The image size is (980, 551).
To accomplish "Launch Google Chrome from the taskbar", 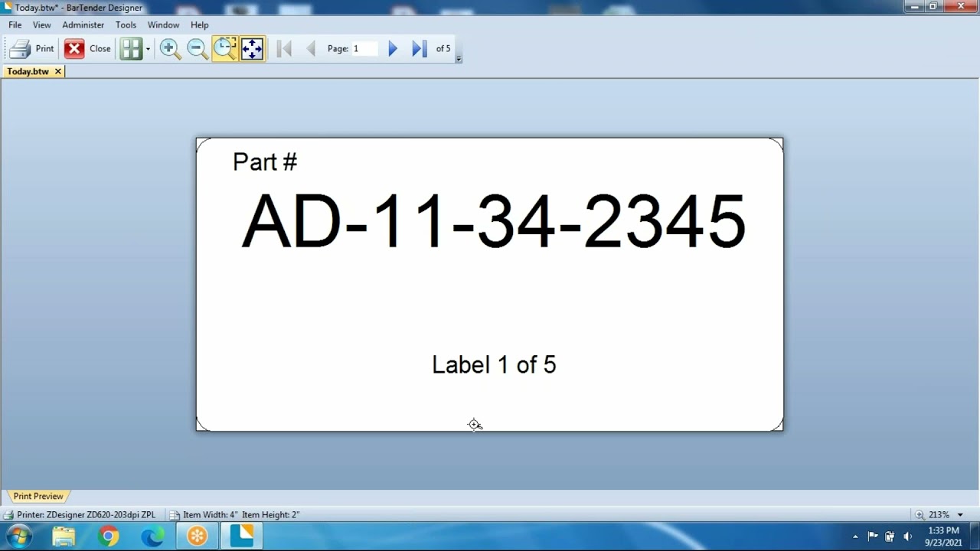I will point(109,536).
